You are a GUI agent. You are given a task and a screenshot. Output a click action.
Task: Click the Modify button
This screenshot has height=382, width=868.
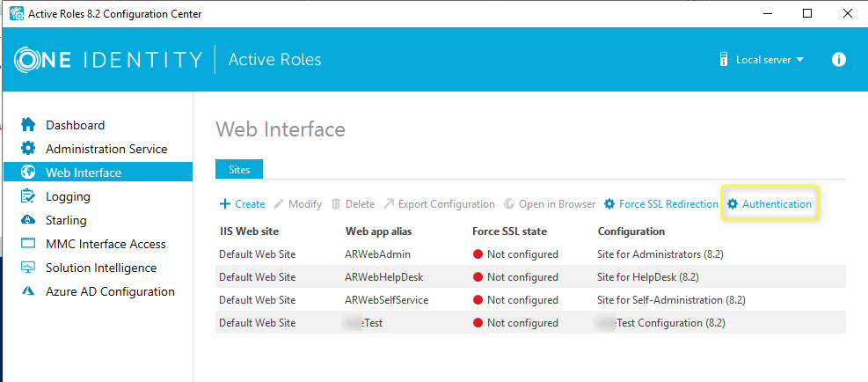click(297, 204)
